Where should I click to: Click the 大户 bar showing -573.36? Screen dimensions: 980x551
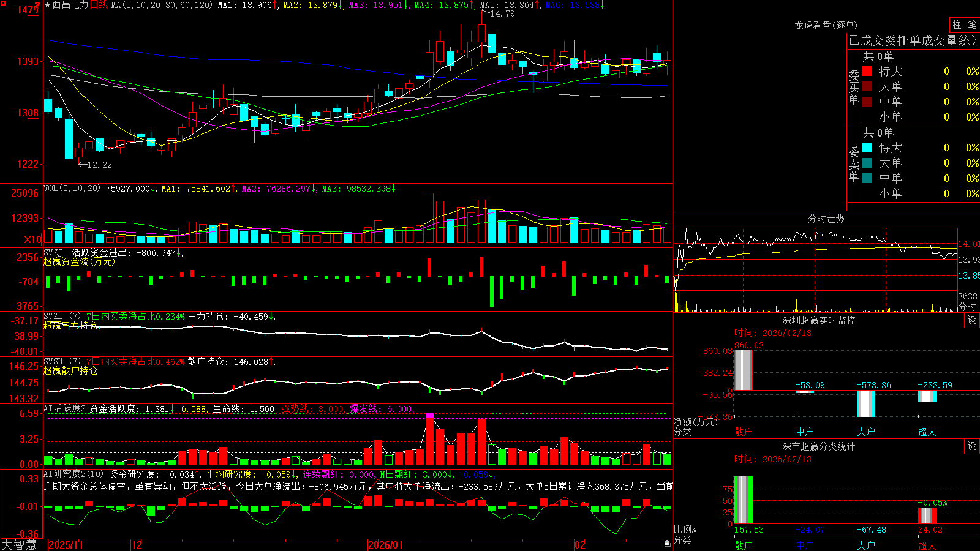coord(866,403)
